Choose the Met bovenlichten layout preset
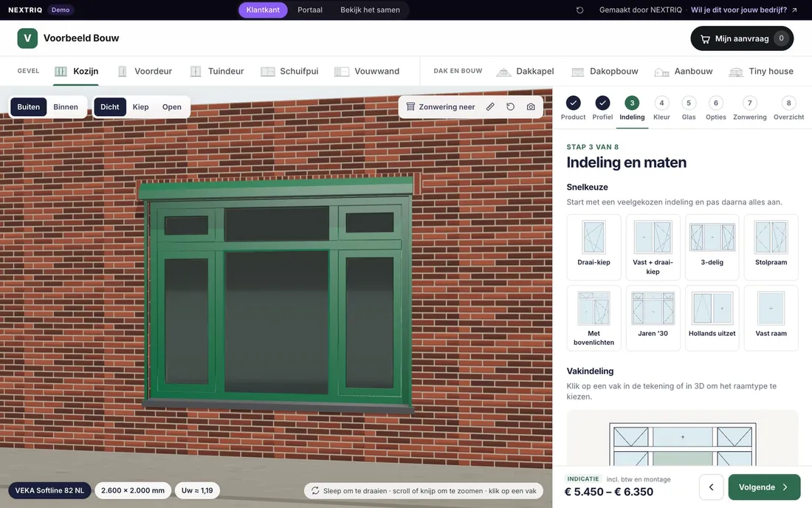This screenshot has width=812, height=508. click(x=594, y=318)
